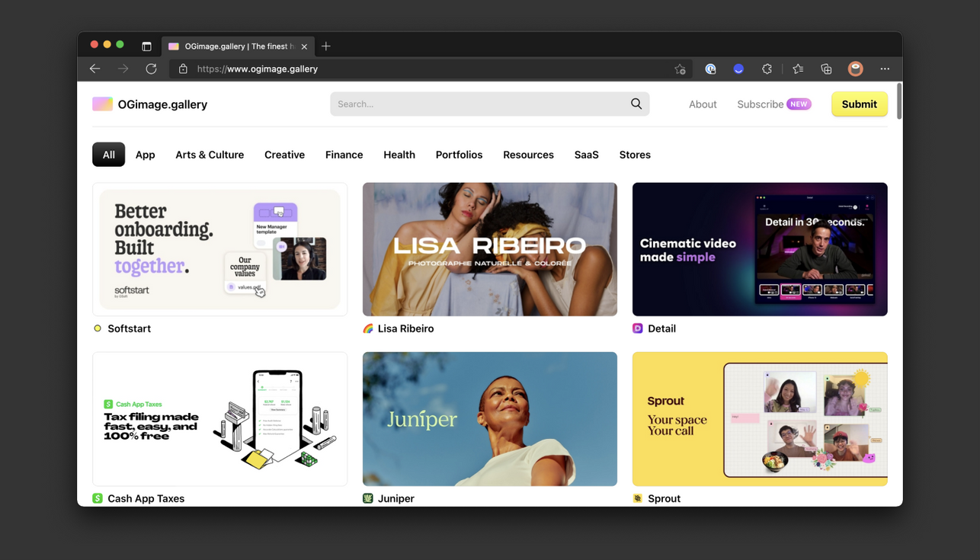Image resolution: width=980 pixels, height=560 pixels.
Task: Open the Detail cinematic video thumbnail
Action: 760,249
